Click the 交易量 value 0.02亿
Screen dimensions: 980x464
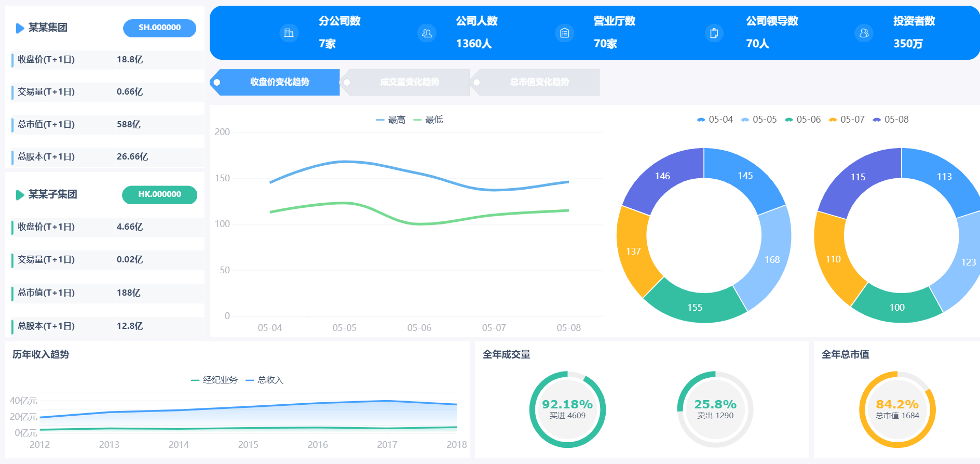coord(130,260)
